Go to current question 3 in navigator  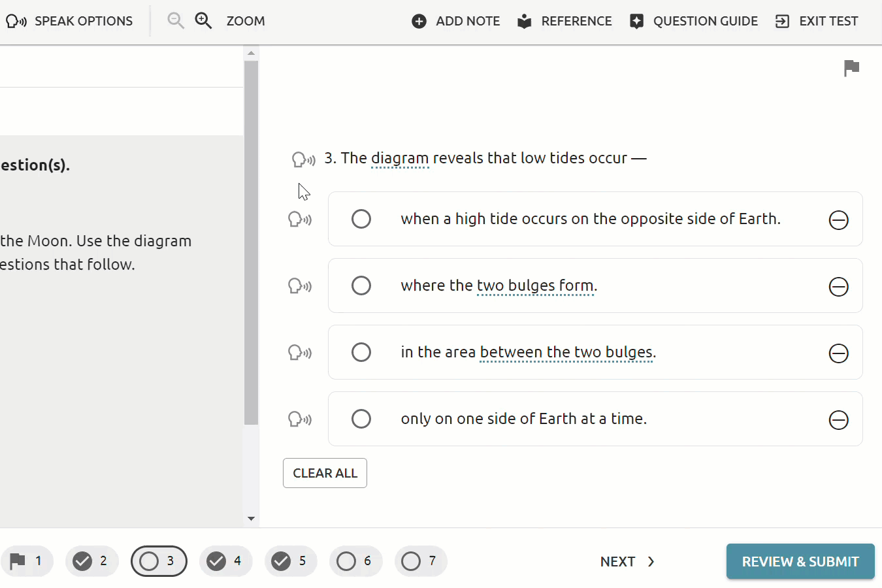coord(159,561)
